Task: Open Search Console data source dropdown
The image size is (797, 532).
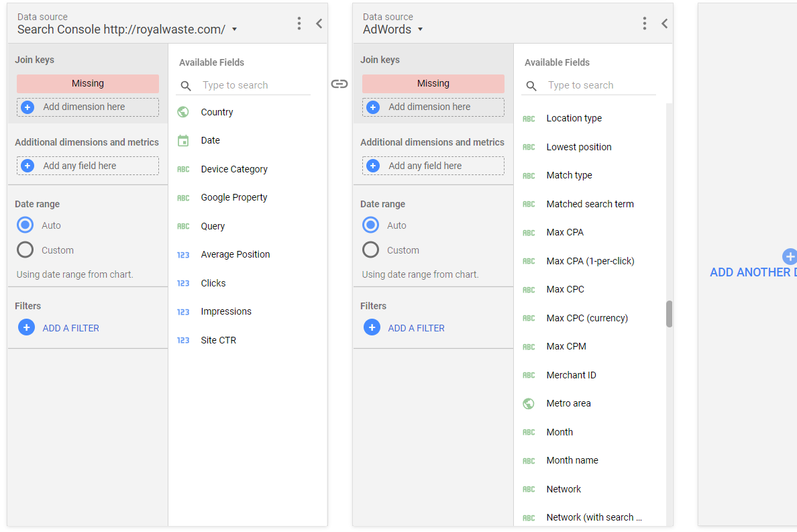Action: (x=234, y=30)
